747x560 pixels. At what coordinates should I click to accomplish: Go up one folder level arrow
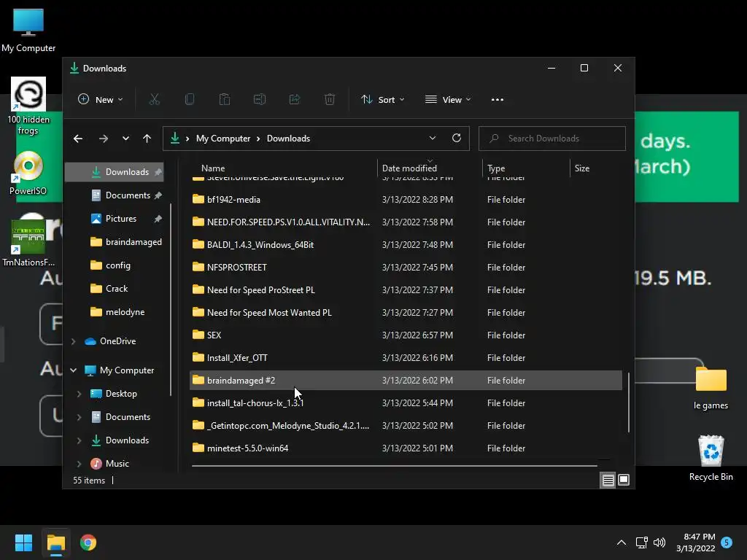[x=147, y=139]
